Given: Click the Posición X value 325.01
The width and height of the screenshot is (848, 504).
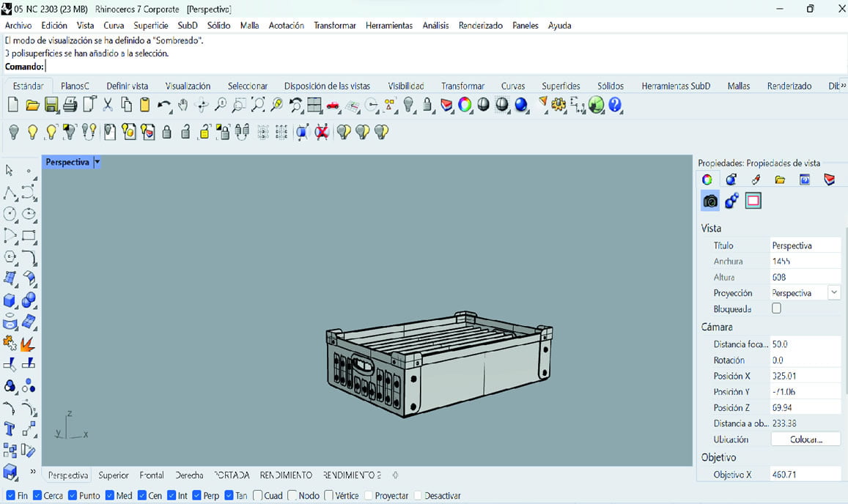Looking at the screenshot, I should click(805, 376).
